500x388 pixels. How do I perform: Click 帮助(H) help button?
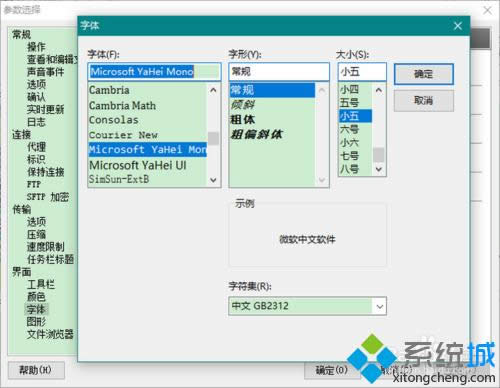click(36, 370)
